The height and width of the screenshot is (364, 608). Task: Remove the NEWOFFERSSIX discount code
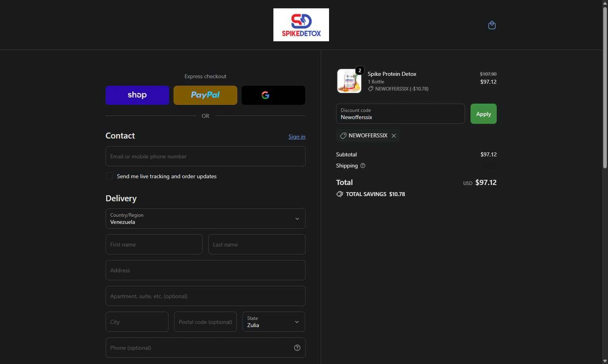[x=393, y=136]
